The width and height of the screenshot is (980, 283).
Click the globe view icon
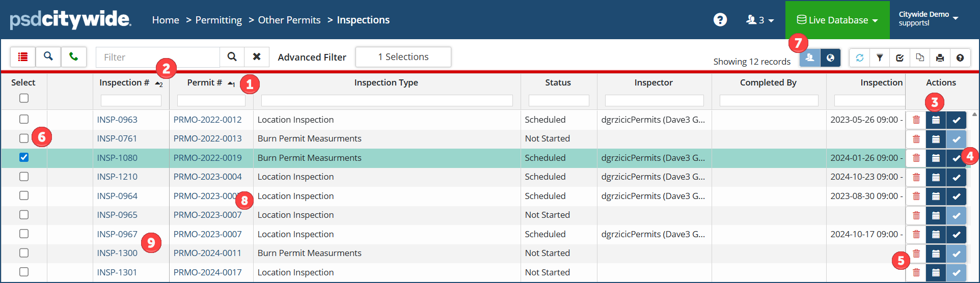click(x=830, y=58)
